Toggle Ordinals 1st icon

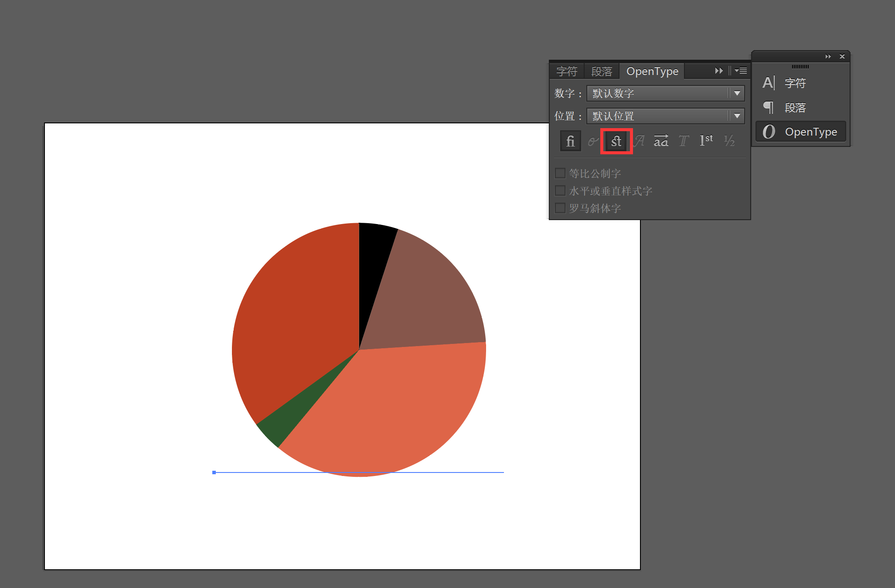point(706,140)
